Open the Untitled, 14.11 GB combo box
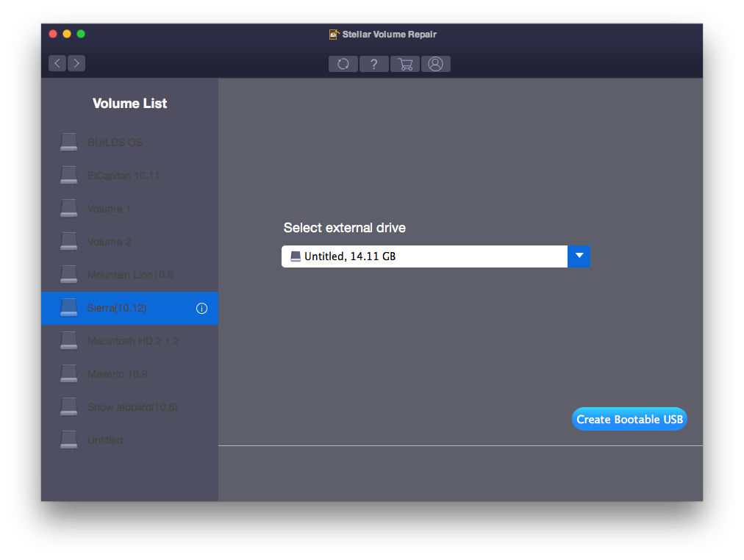This screenshot has width=744, height=560. 435,256
